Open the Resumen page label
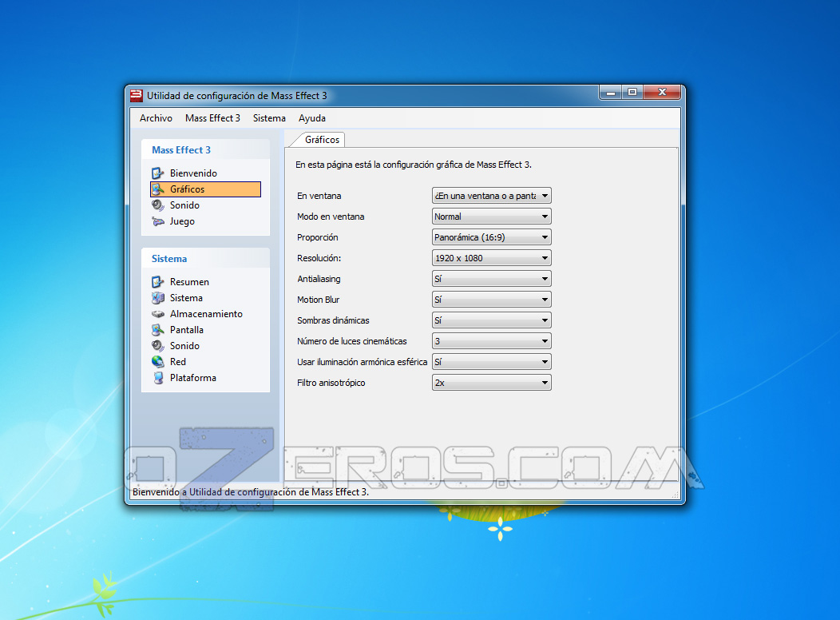This screenshot has width=840, height=620. [x=189, y=282]
